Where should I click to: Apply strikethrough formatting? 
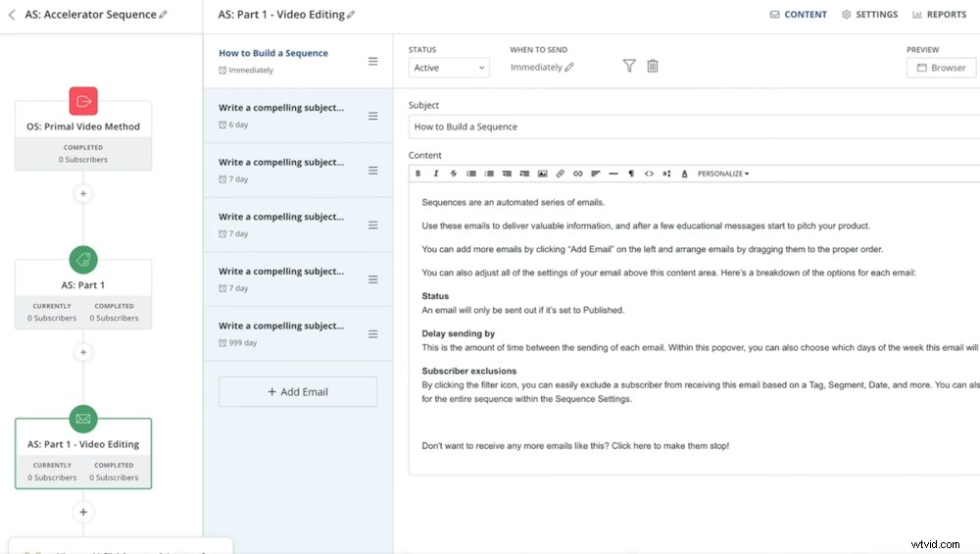tap(453, 174)
